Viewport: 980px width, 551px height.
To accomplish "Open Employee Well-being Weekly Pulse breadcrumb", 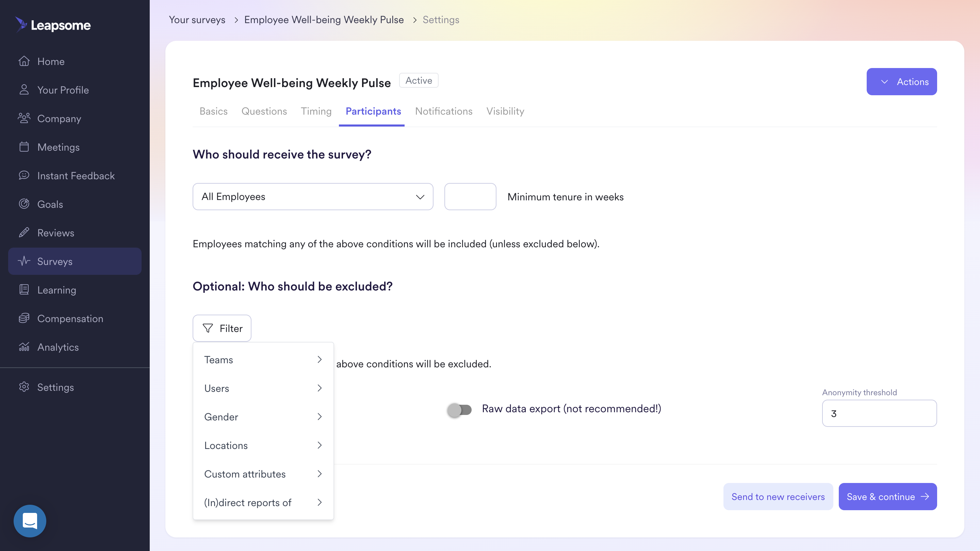I will pos(324,20).
